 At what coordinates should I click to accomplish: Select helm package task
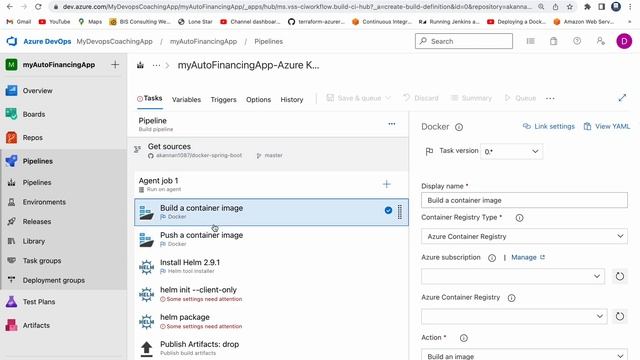(x=271, y=321)
